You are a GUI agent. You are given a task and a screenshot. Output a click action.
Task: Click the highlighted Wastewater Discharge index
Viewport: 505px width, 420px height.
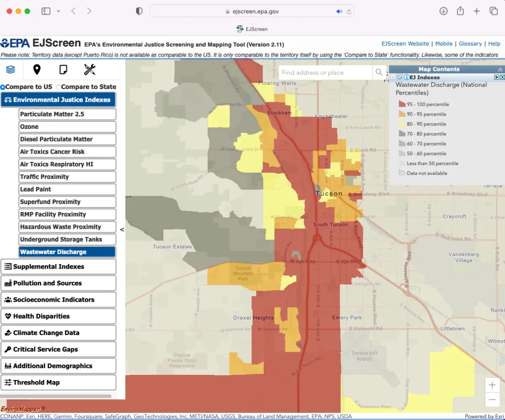point(67,252)
